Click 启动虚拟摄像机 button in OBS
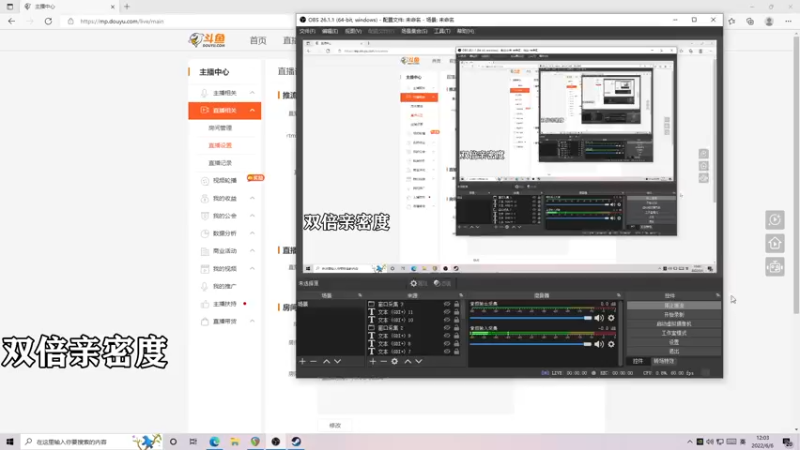This screenshot has width=800, height=450. tap(673, 324)
